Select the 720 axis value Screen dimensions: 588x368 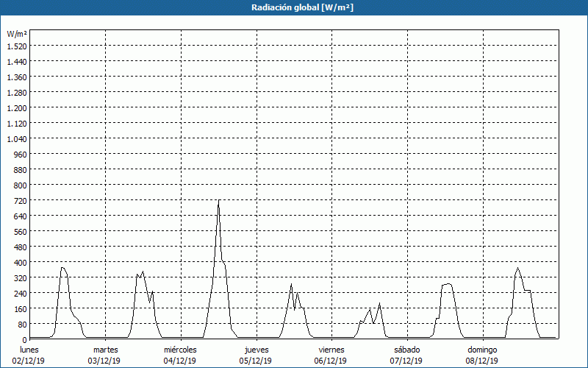(21, 200)
